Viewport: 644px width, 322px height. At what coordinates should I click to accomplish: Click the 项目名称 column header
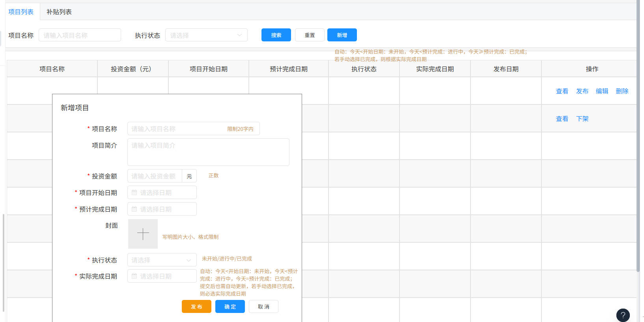tap(52, 69)
